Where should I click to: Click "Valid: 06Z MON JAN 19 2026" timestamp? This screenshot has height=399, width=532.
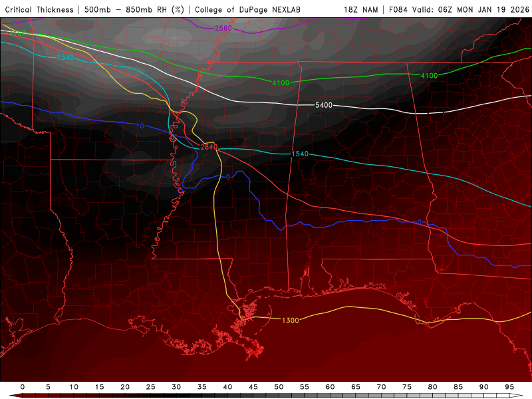(x=471, y=10)
